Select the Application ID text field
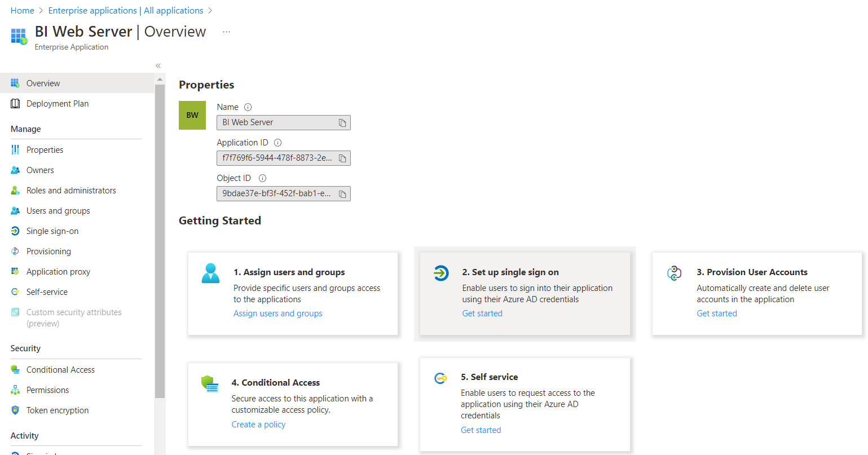The height and width of the screenshot is (455, 868). click(x=276, y=158)
